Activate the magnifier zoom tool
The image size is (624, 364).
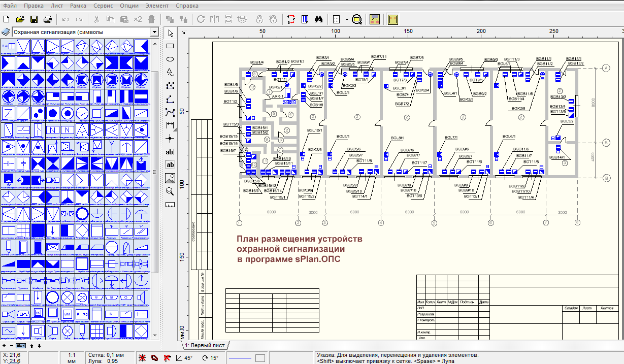tap(170, 191)
